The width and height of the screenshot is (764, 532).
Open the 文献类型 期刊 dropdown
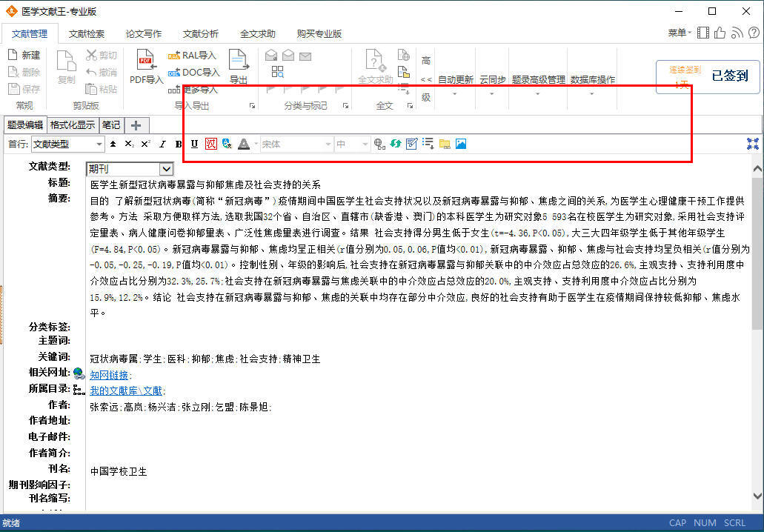pyautogui.click(x=166, y=169)
